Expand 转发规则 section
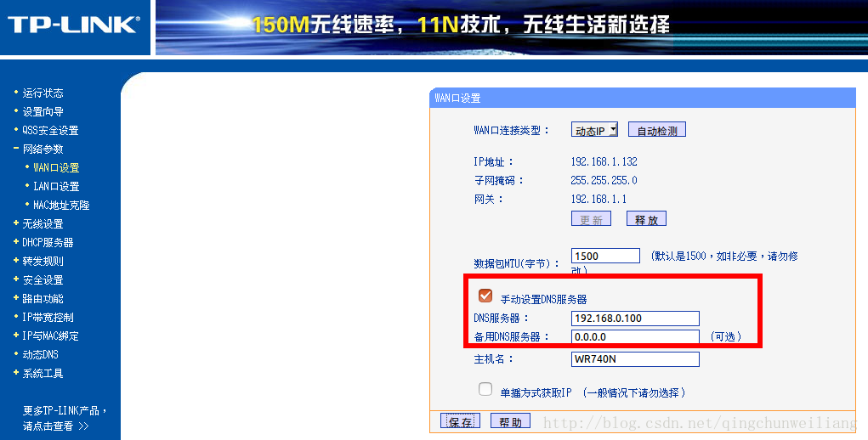 [43, 261]
